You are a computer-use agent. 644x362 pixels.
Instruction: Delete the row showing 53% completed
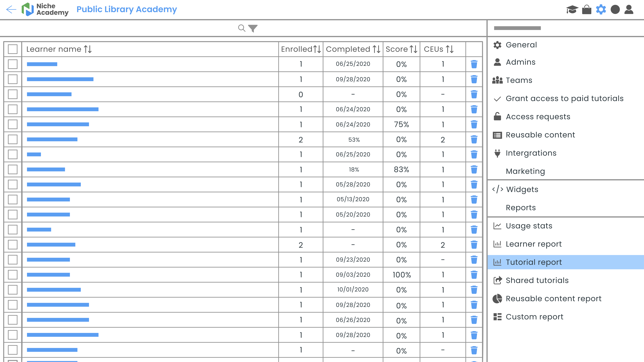tap(474, 139)
